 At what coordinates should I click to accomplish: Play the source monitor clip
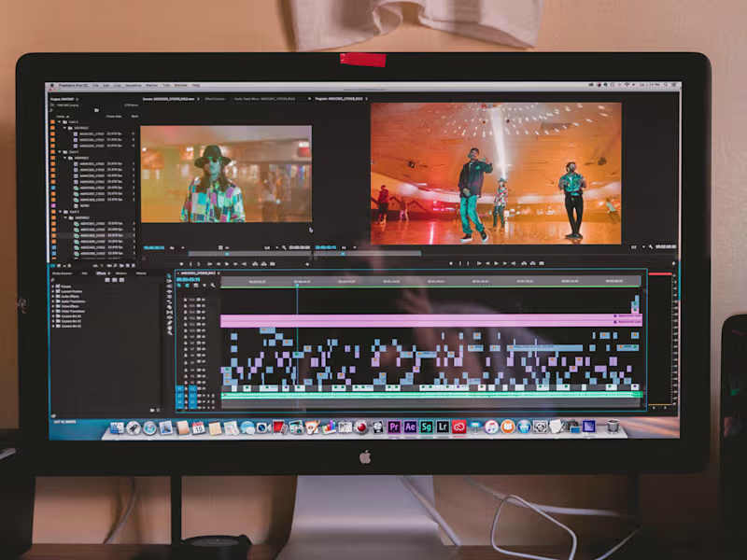coord(227,264)
